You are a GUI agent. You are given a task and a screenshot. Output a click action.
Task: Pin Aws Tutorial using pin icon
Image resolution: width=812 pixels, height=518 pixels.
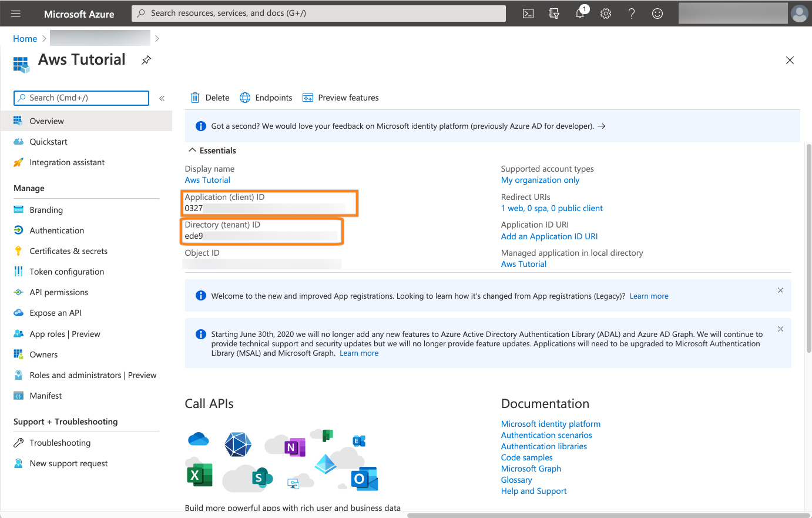click(146, 60)
